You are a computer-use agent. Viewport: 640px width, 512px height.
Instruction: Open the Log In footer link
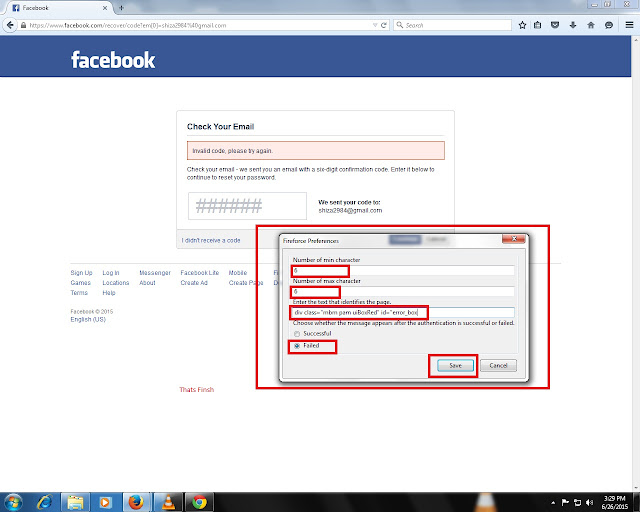(111, 273)
